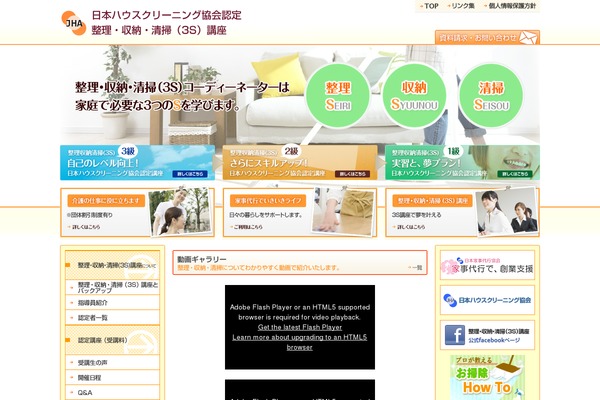600x400 pixels.
Task: Click the 介護の仕事に役に立ちます label
Action: [x=106, y=201]
